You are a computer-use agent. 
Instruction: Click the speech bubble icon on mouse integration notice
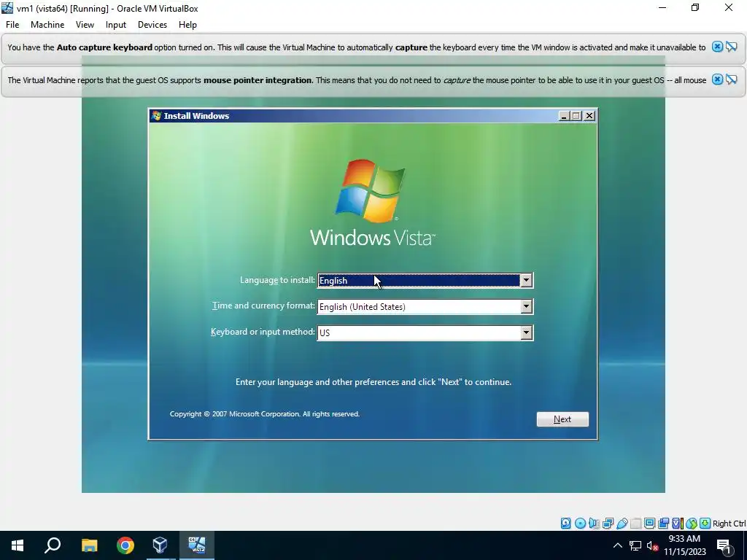(731, 79)
